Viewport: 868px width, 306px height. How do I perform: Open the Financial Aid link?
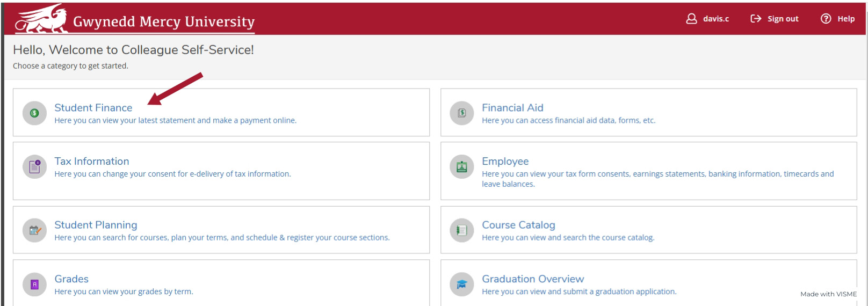point(512,107)
